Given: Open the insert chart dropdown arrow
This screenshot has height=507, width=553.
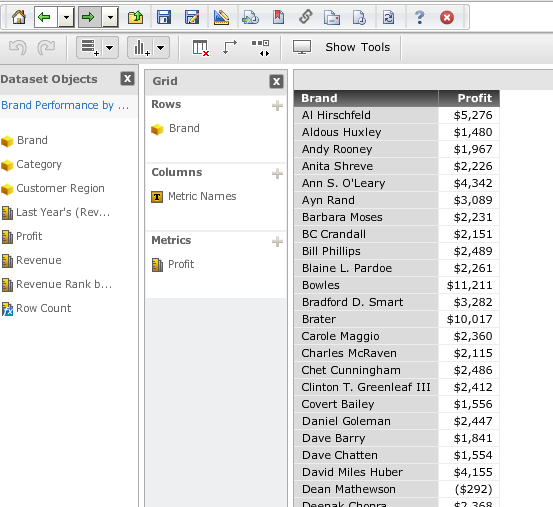Looking at the screenshot, I should tap(161, 47).
